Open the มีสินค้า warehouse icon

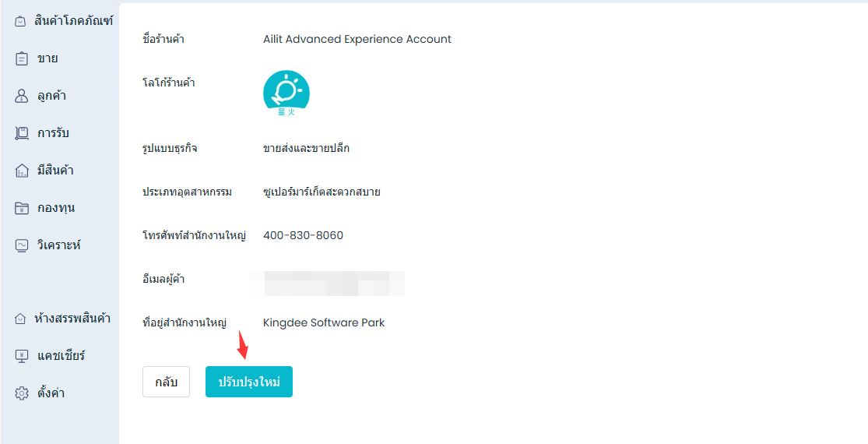[x=22, y=171]
